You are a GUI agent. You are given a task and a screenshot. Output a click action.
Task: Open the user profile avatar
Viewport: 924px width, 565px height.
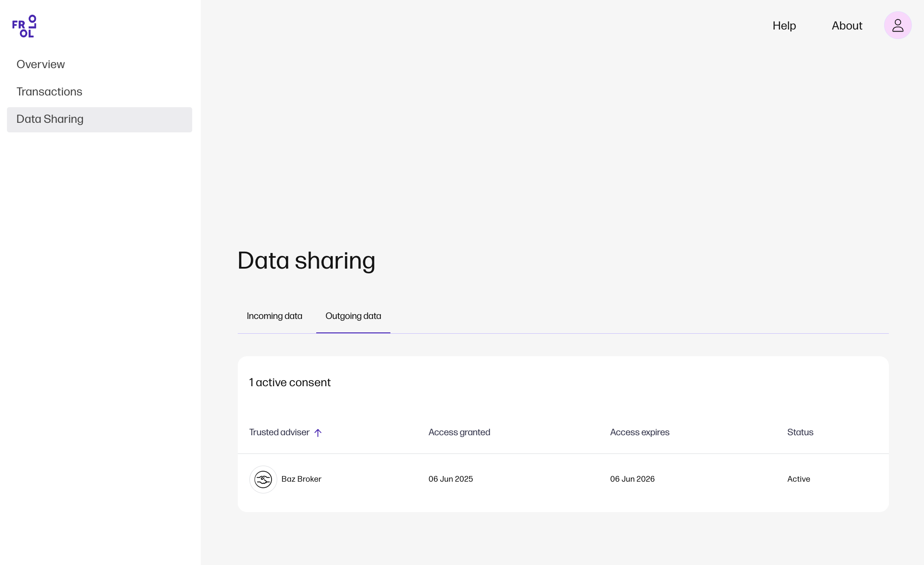click(x=898, y=26)
